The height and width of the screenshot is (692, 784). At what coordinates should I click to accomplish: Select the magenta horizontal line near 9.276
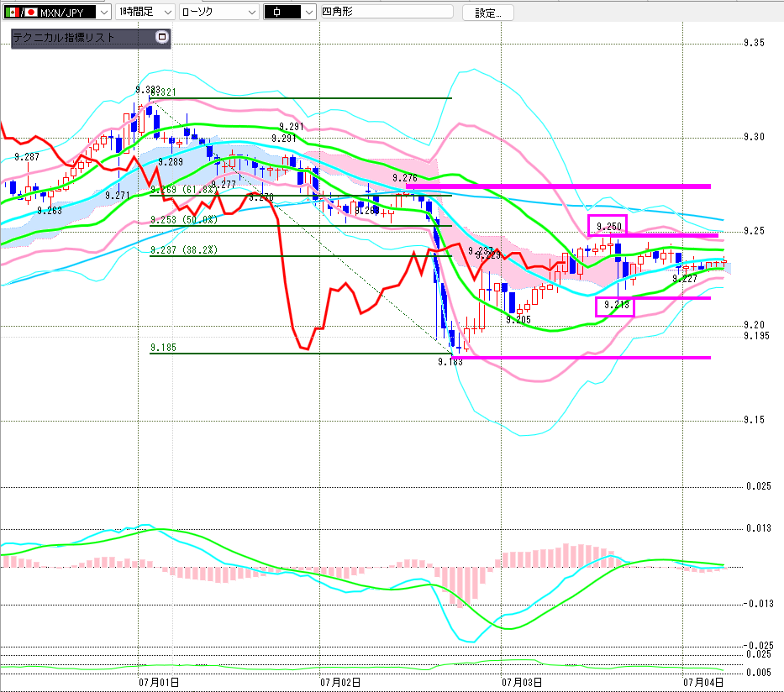558,186
